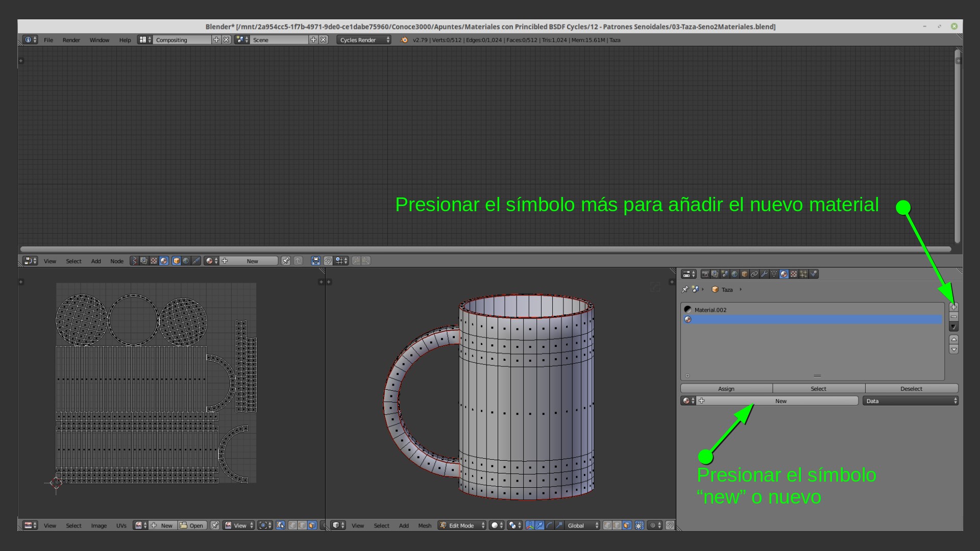Image resolution: width=980 pixels, height=551 pixels.
Task: Toggle Line Style shading nodes in node editor
Action: (196, 261)
